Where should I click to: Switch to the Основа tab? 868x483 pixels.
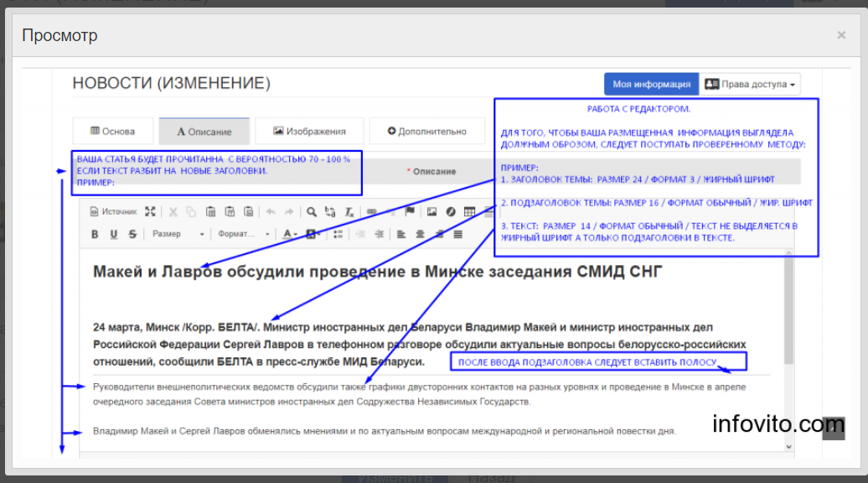(x=113, y=132)
